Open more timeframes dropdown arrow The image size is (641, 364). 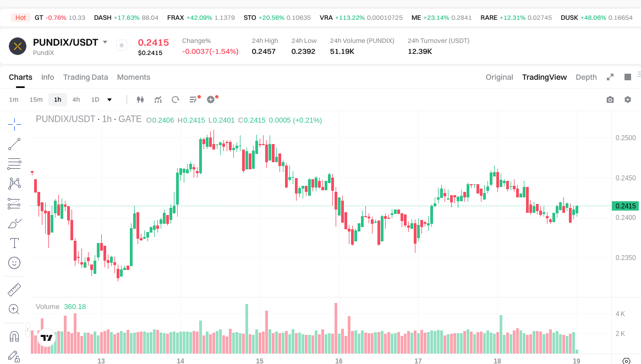(109, 100)
